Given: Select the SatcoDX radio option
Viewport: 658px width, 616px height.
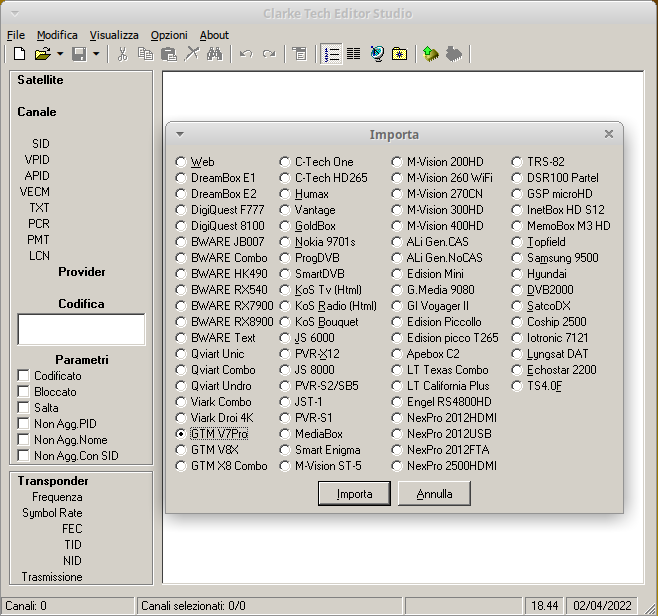Looking at the screenshot, I should click(517, 306).
